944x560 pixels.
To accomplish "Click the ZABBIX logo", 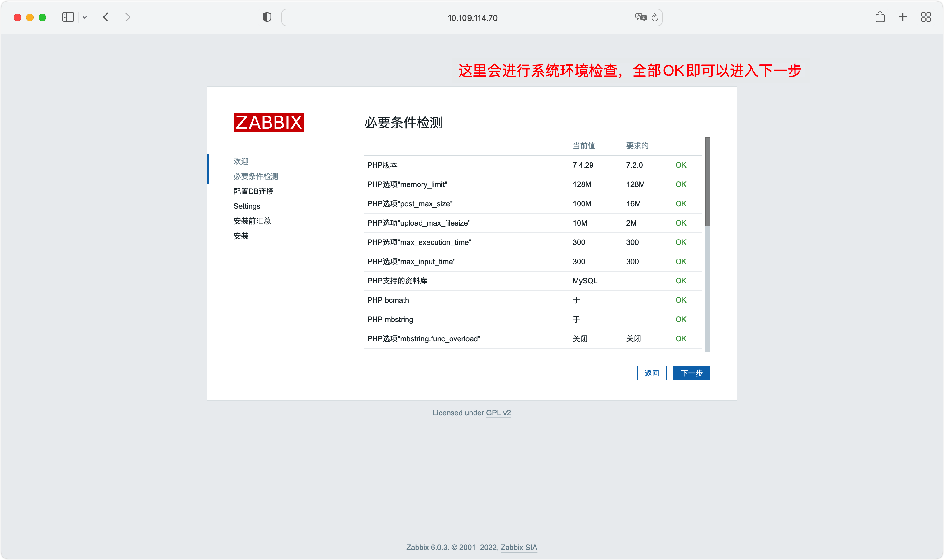I will coord(269,122).
